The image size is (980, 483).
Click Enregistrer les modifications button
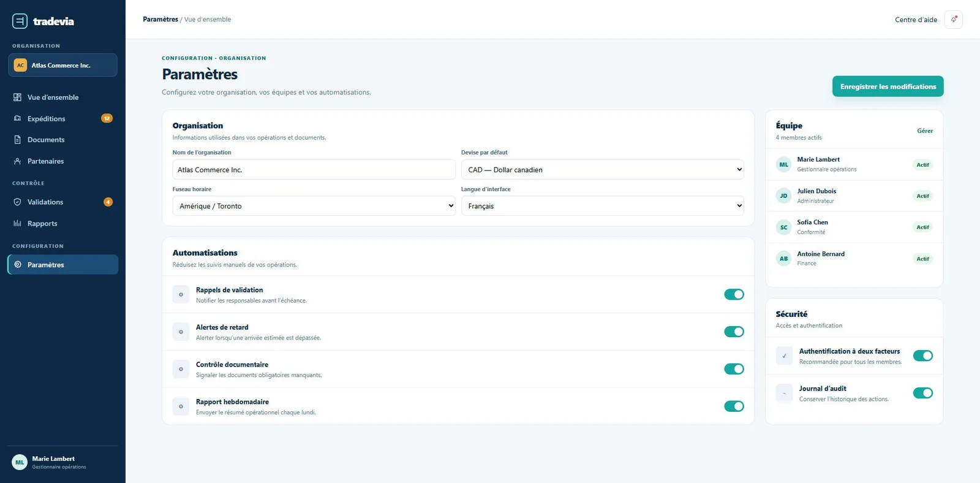tap(888, 86)
